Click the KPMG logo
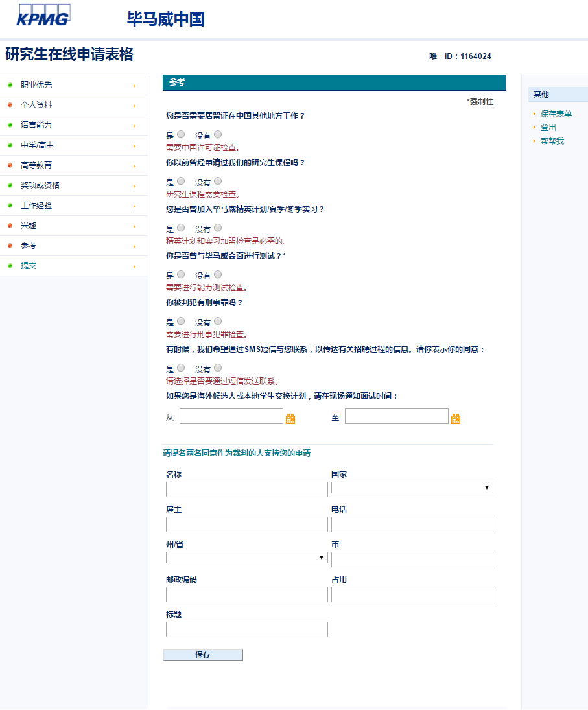 click(x=43, y=15)
